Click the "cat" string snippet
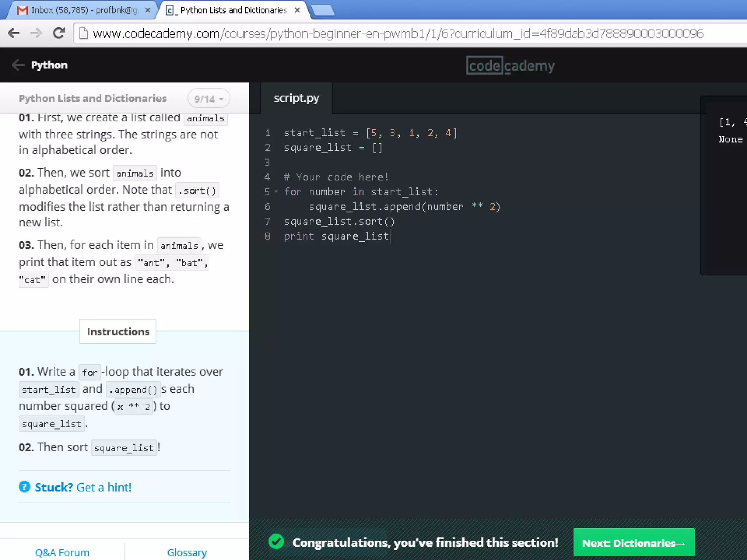This screenshot has height=560, width=747. (34, 280)
